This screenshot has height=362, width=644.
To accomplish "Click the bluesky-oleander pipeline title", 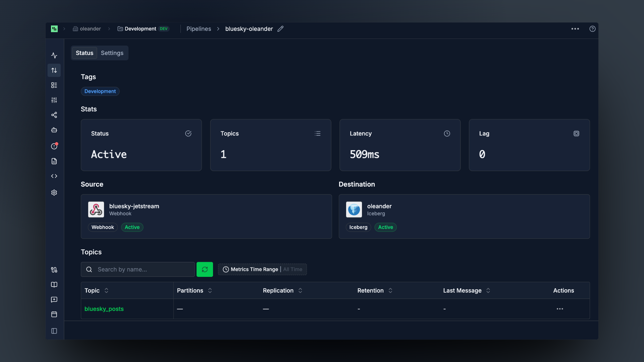I will tap(249, 29).
